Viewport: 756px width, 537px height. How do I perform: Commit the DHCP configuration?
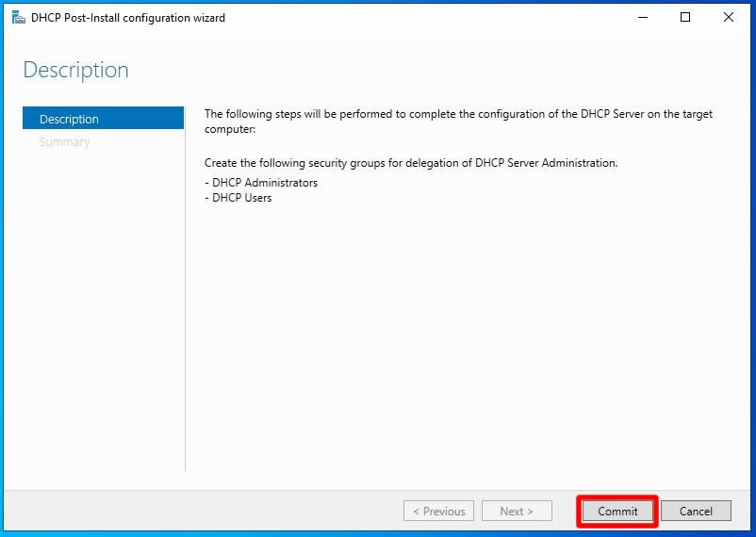coord(617,511)
